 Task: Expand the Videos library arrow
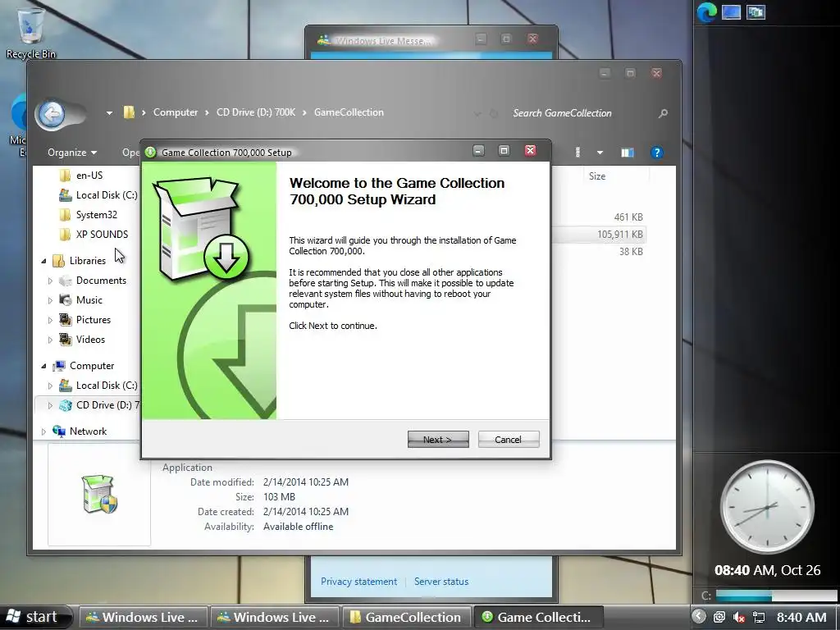tap(50, 340)
